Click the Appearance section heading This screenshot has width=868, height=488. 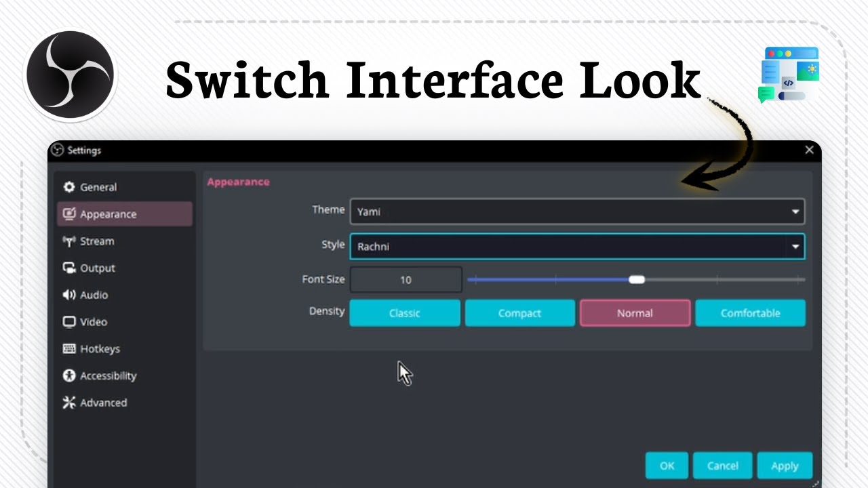tap(238, 182)
